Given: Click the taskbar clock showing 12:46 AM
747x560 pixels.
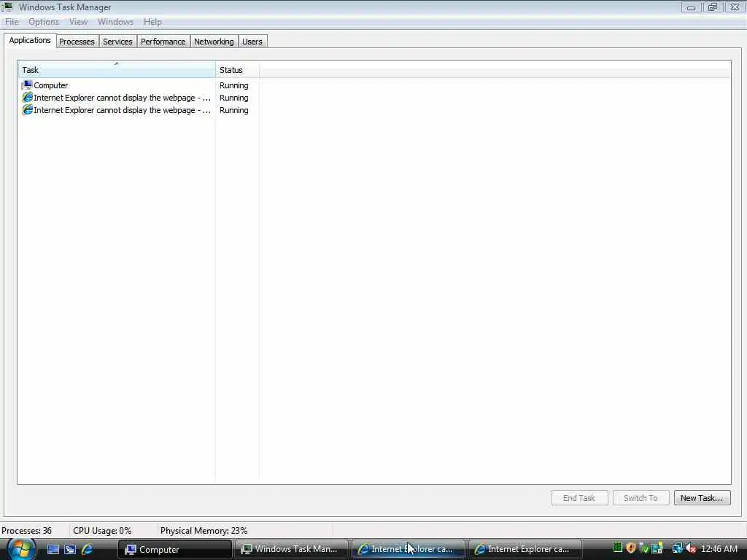Looking at the screenshot, I should (719, 548).
